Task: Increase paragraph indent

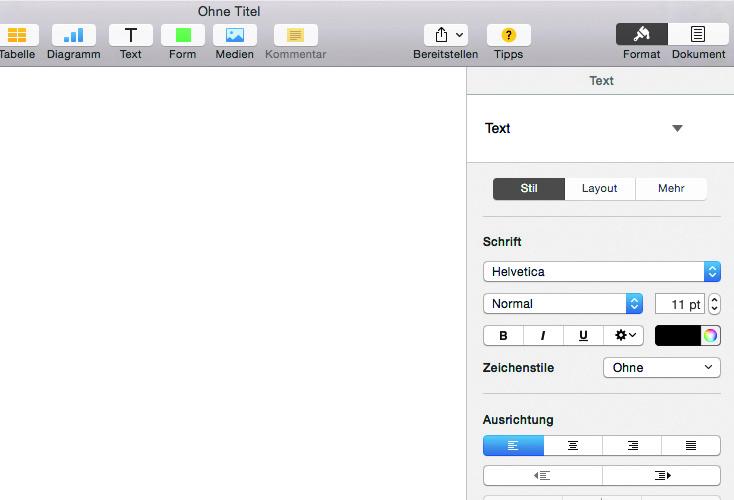Action: (x=661, y=476)
